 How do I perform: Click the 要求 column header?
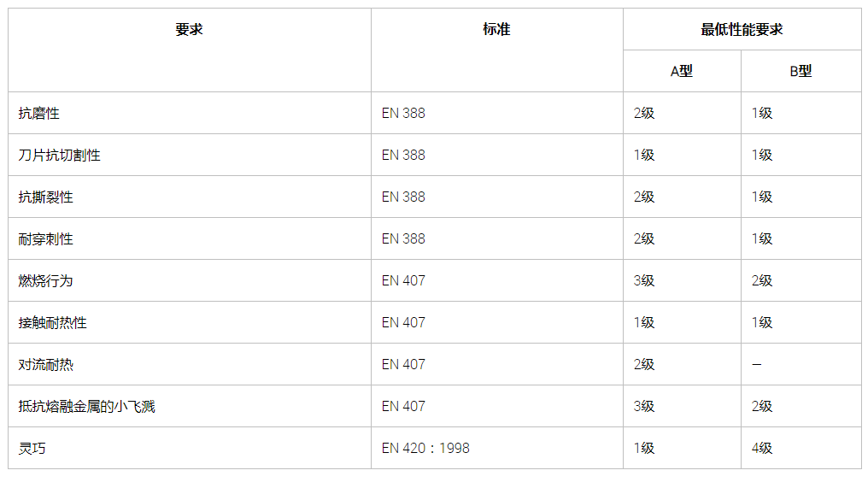189,30
